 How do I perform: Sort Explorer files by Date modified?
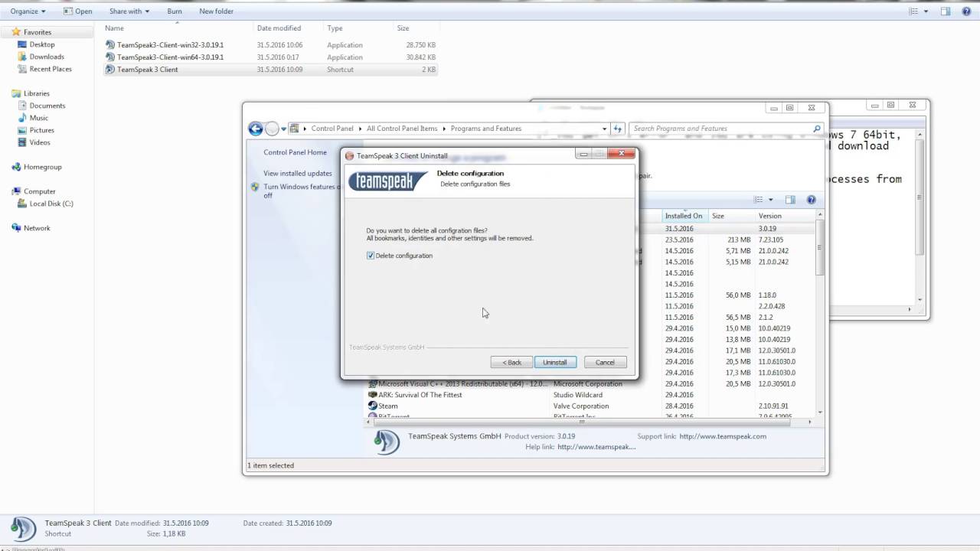[x=279, y=28]
